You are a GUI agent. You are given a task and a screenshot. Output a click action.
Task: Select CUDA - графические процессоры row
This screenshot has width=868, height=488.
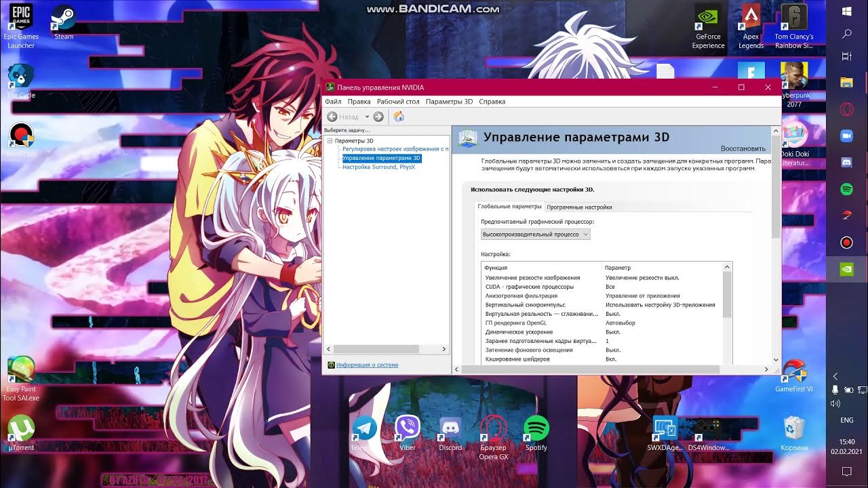[x=601, y=287]
